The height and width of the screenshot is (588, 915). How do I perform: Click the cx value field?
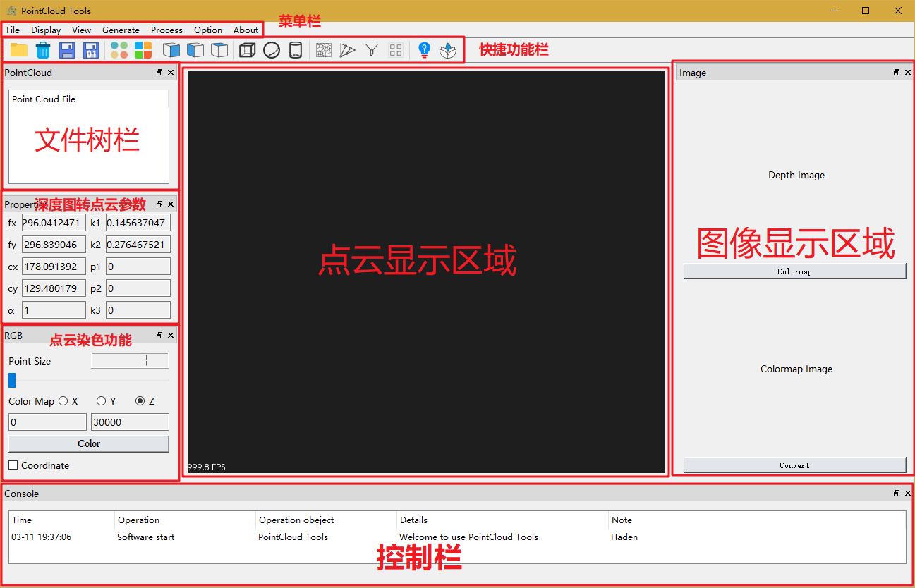(54, 267)
